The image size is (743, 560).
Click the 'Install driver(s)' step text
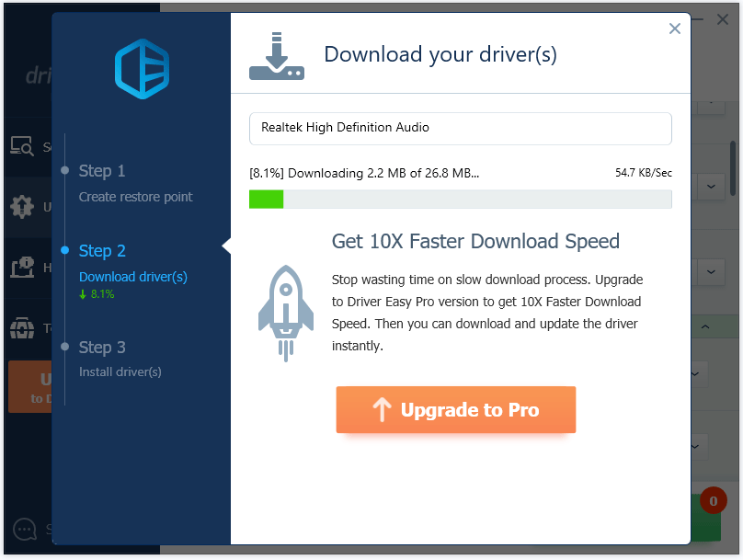120,371
